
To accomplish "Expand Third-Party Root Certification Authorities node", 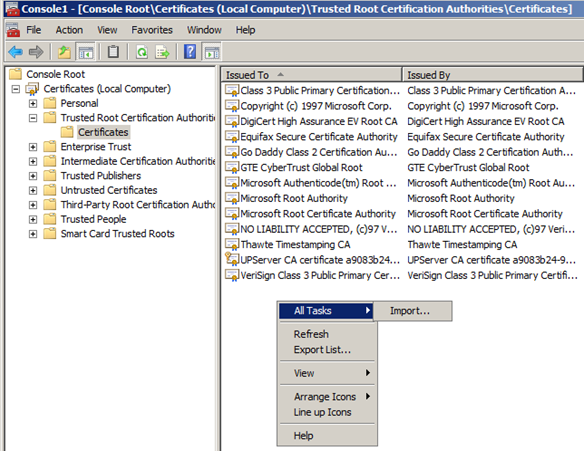I will pyautogui.click(x=33, y=205).
